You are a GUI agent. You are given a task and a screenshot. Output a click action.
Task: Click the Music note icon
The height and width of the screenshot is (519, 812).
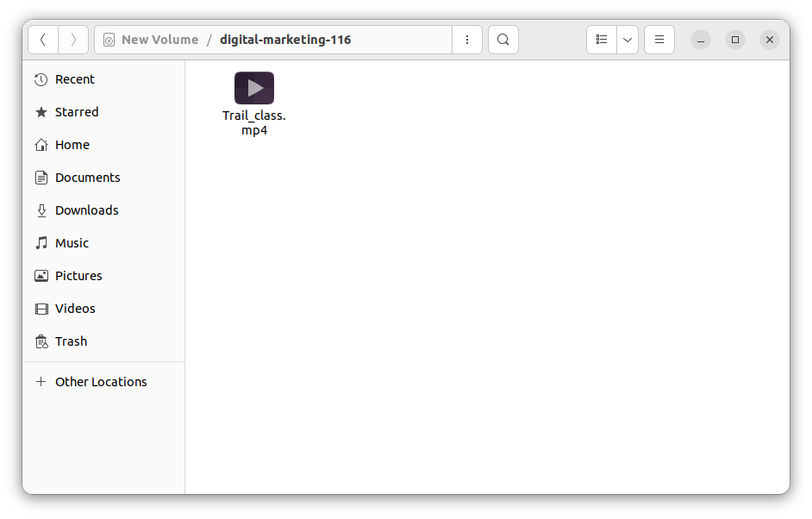click(x=41, y=243)
